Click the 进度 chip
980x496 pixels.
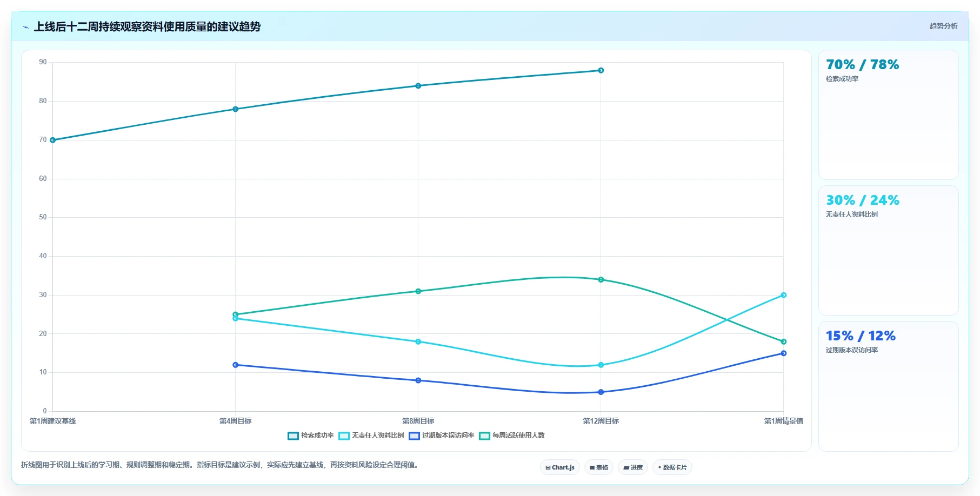633,467
